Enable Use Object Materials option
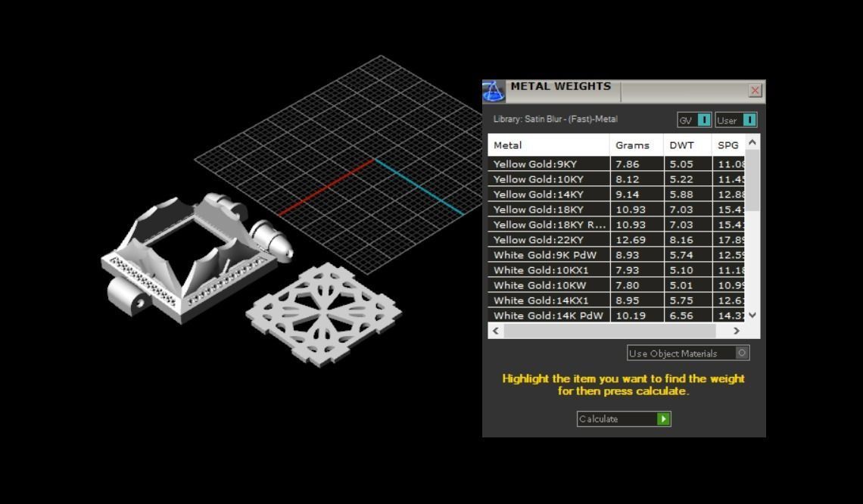The width and height of the screenshot is (863, 504). 688,353
